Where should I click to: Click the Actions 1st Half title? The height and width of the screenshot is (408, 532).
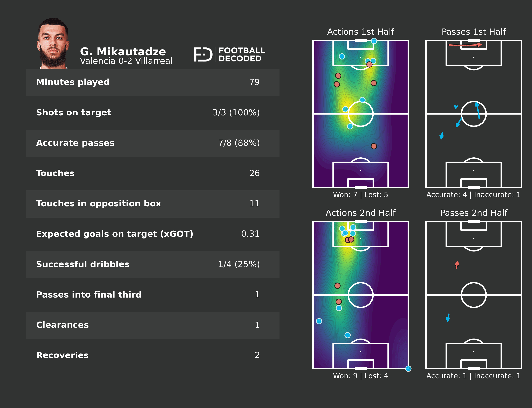[360, 32]
